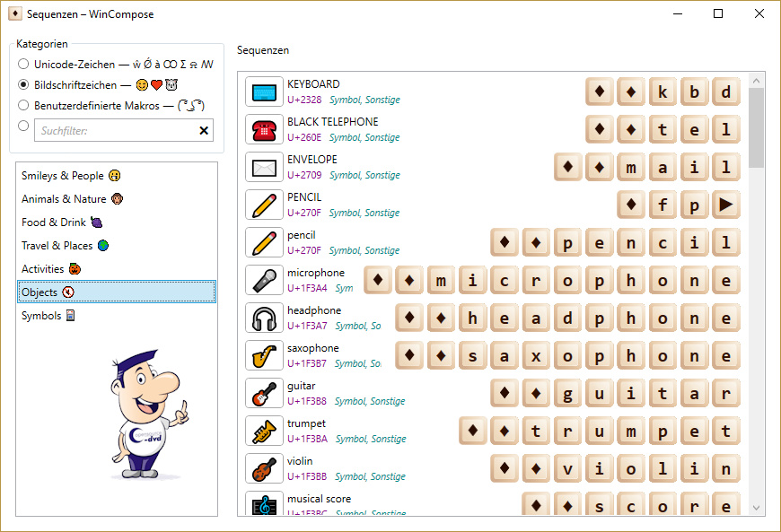Click the microphone emoji icon
This screenshot has height=532, width=781.
tap(264, 281)
